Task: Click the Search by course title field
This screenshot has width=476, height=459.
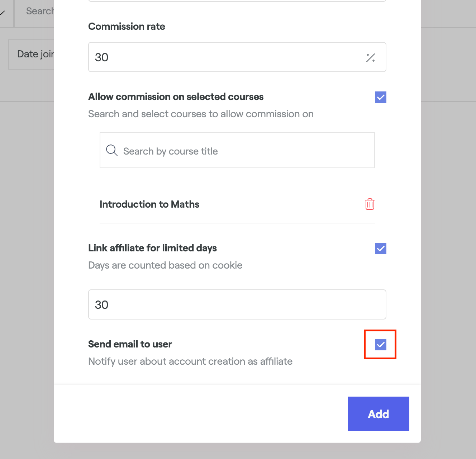Action: pyautogui.click(x=244, y=151)
